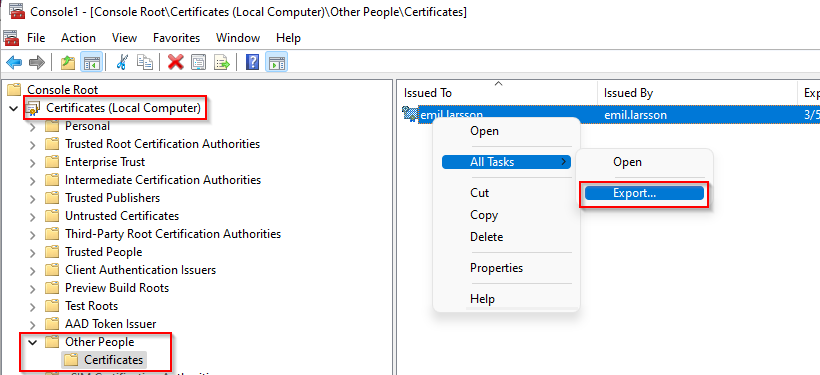The image size is (820, 375).
Task: Click the Properties toolbar icon
Action: tap(199, 63)
